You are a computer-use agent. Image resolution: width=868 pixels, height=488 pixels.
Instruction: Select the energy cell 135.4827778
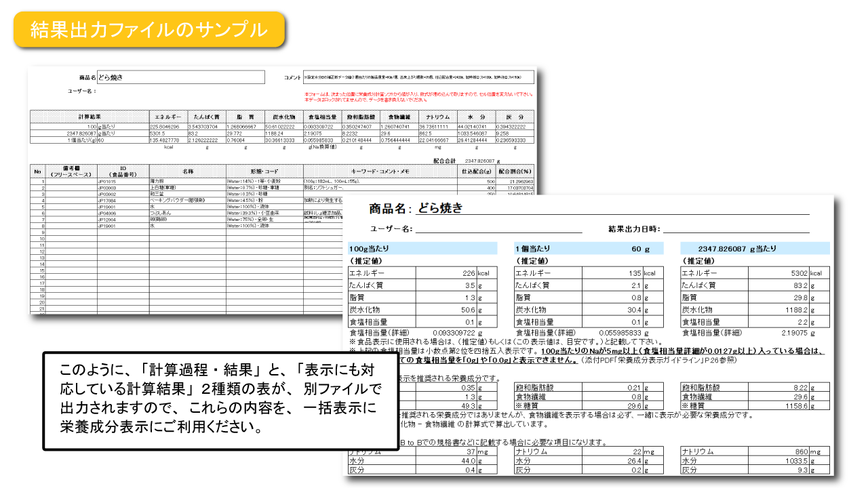coord(168,140)
